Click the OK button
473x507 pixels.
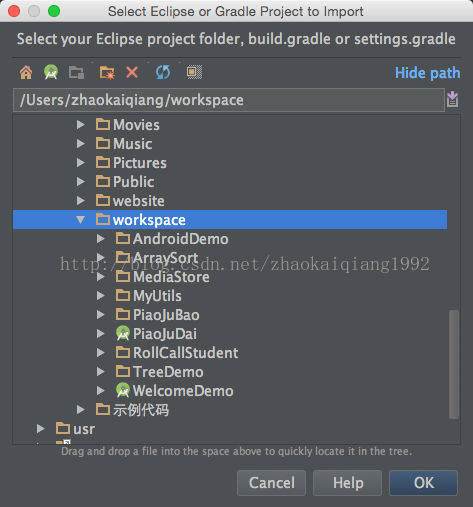423,483
